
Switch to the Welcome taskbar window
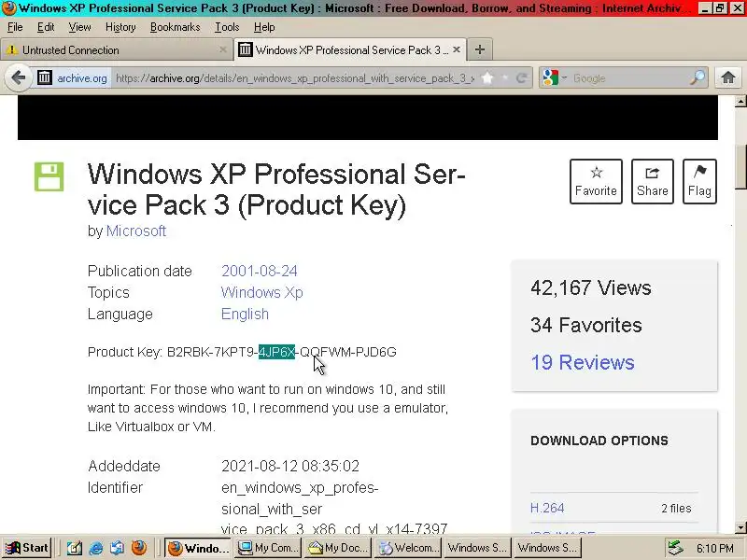[408, 548]
